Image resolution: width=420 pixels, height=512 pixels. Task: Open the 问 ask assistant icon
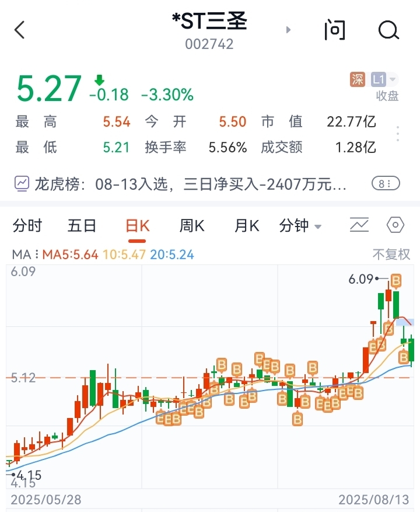[335, 30]
